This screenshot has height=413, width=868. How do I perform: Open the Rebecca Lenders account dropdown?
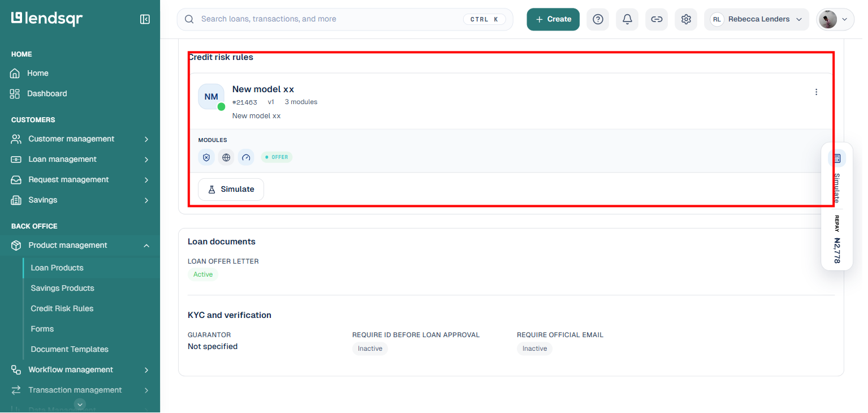click(x=757, y=19)
